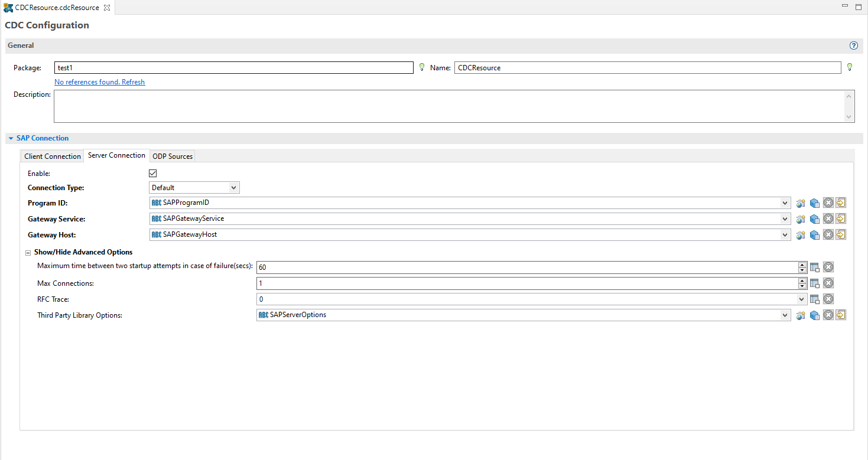
Task: Create new property for Third Party Library Options
Action: point(801,315)
